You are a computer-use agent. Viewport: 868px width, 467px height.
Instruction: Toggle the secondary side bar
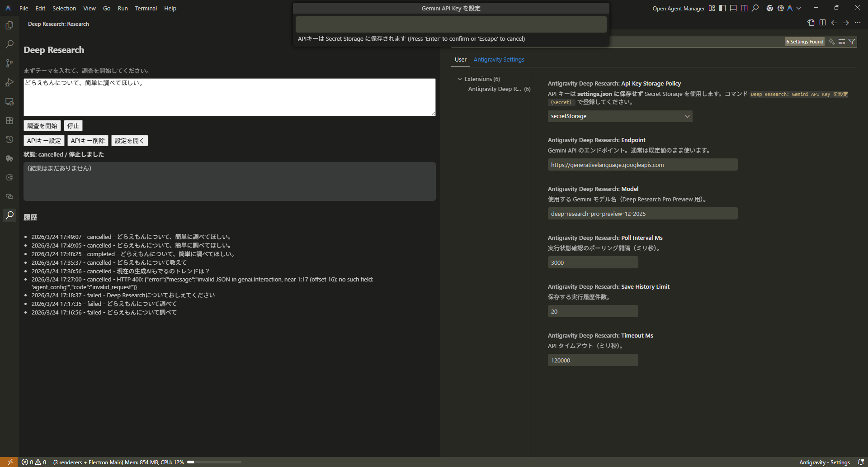tap(744, 8)
